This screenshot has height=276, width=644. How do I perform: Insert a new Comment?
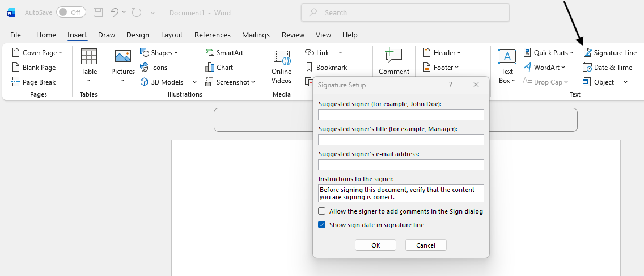[x=394, y=61]
